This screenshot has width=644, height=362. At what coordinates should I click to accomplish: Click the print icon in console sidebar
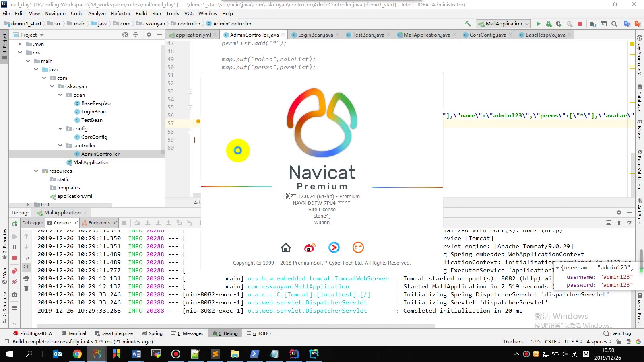[x=26, y=278]
